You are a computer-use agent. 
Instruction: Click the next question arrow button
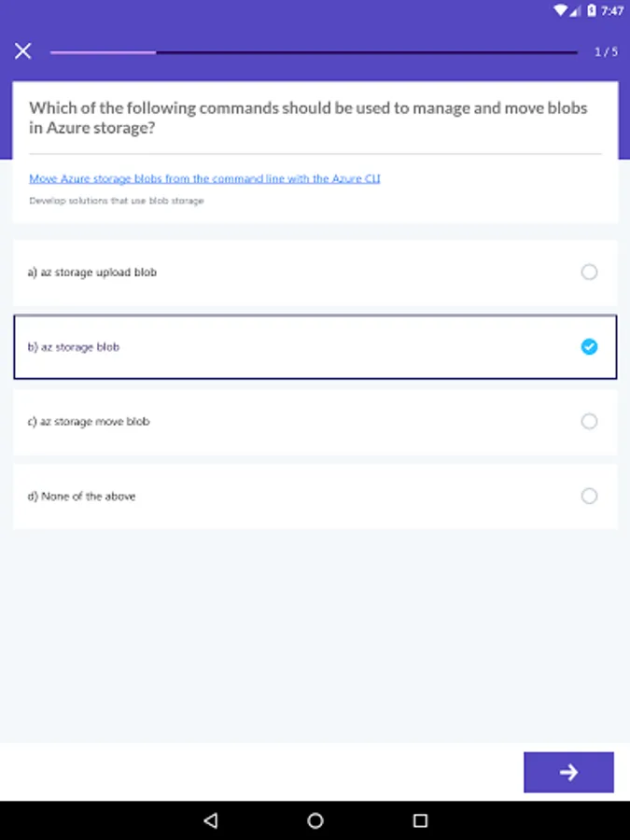click(x=568, y=772)
